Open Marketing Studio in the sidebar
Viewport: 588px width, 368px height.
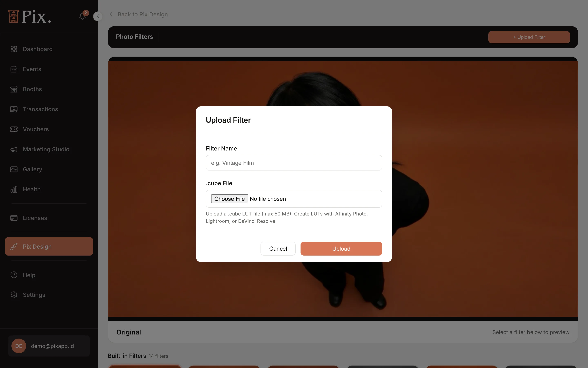(49, 149)
